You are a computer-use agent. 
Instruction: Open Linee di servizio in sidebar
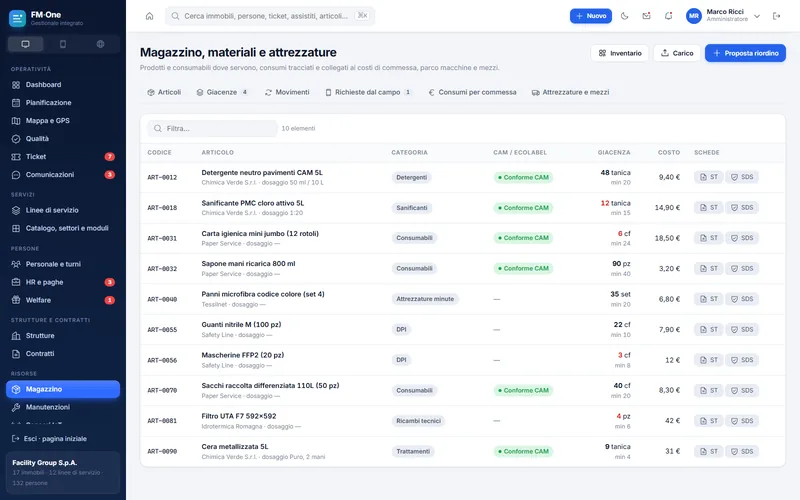click(x=63, y=210)
